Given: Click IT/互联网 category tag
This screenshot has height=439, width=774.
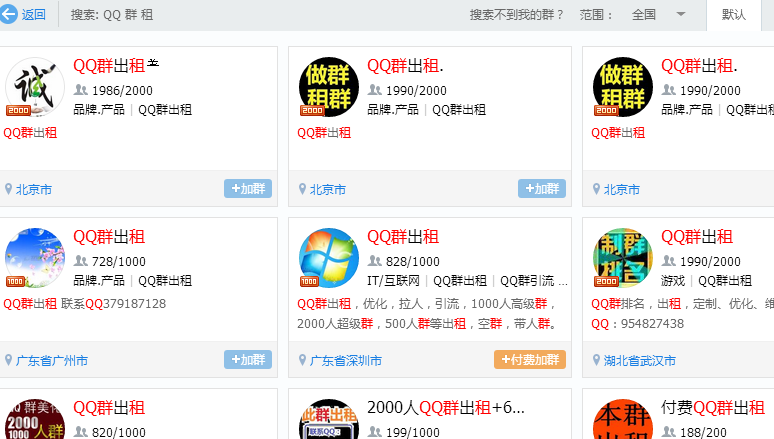Looking at the screenshot, I should [x=393, y=280].
